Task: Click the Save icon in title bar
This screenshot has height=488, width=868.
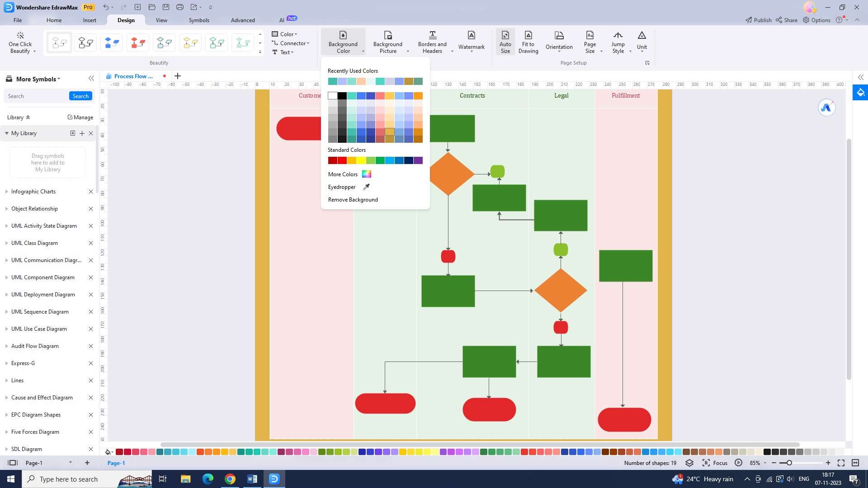Action: [166, 7]
